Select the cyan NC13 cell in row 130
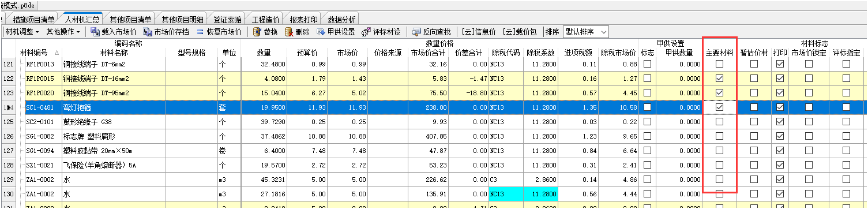This screenshot has width=868, height=209. (x=506, y=194)
